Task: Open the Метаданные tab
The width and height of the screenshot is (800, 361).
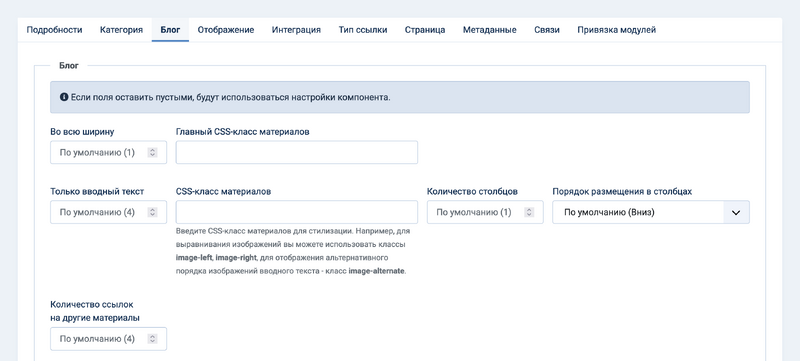Action: (x=490, y=30)
